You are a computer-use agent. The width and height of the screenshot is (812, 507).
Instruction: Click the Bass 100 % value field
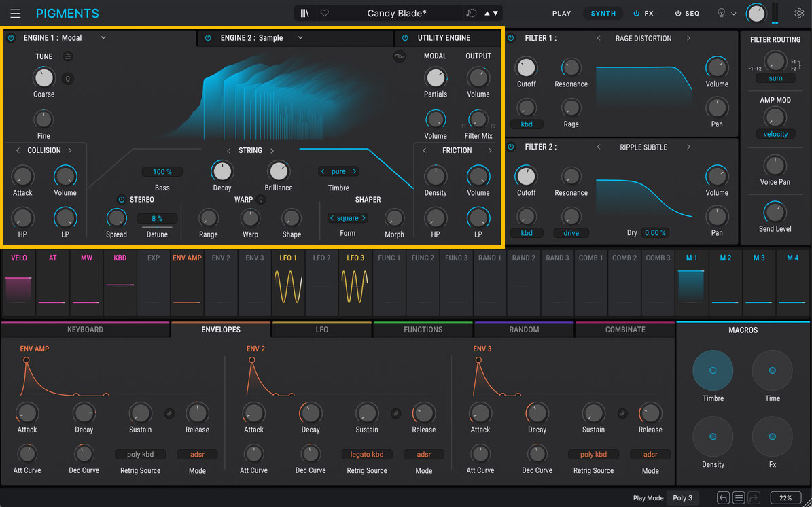[162, 172]
